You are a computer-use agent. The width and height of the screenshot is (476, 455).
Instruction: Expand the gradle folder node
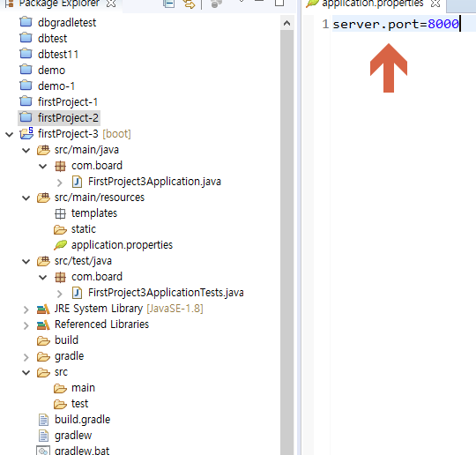(x=26, y=357)
